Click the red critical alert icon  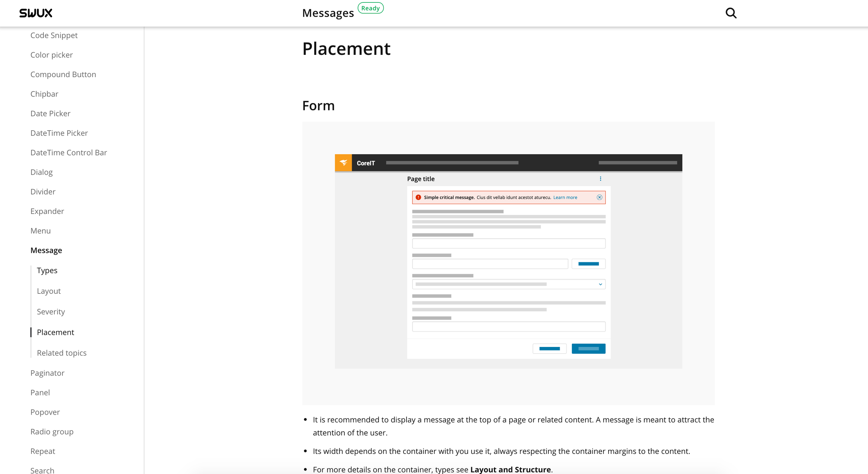418,197
